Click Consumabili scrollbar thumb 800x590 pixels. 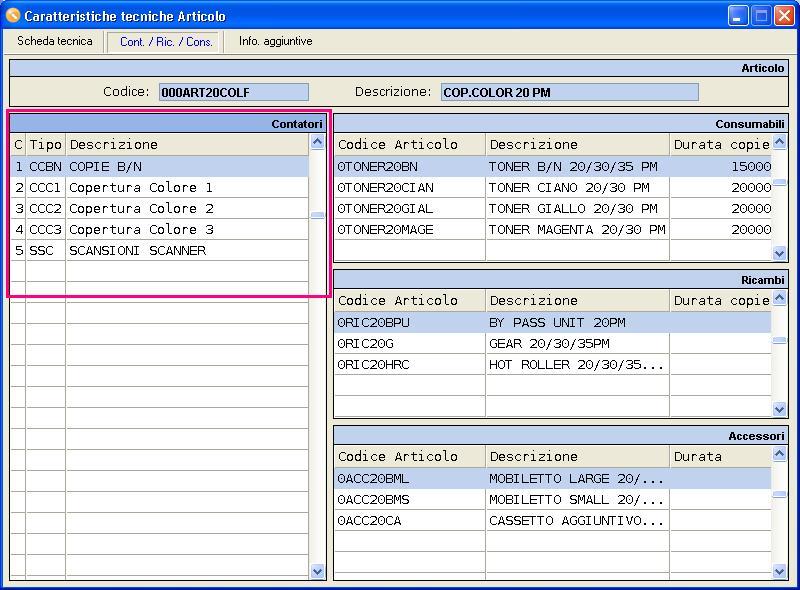pyautogui.click(x=780, y=182)
